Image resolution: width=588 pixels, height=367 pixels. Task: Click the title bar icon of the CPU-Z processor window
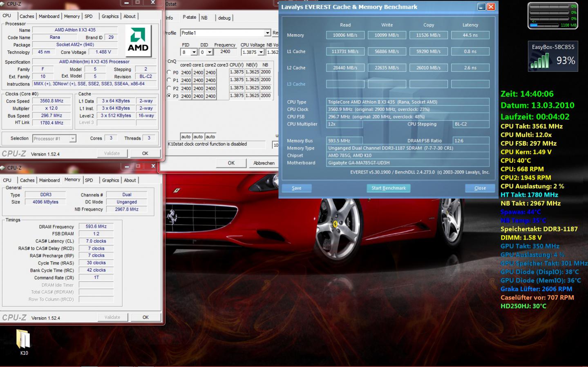[3, 4]
